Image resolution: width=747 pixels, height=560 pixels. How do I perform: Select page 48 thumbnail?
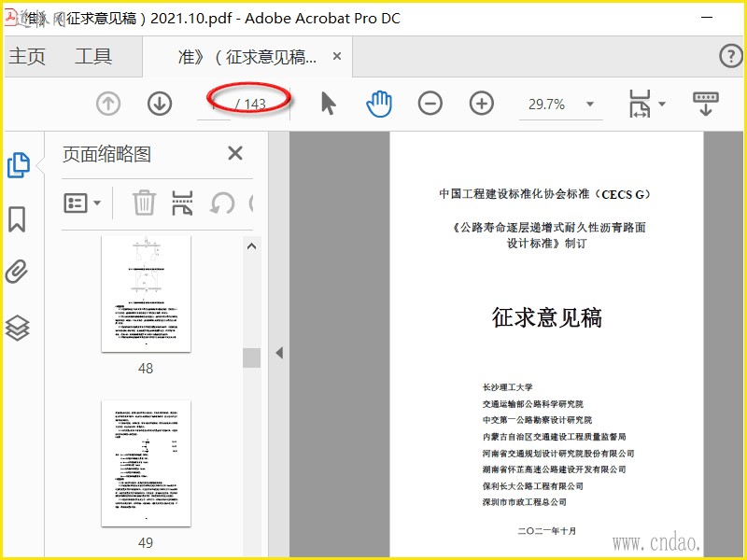tap(146, 294)
